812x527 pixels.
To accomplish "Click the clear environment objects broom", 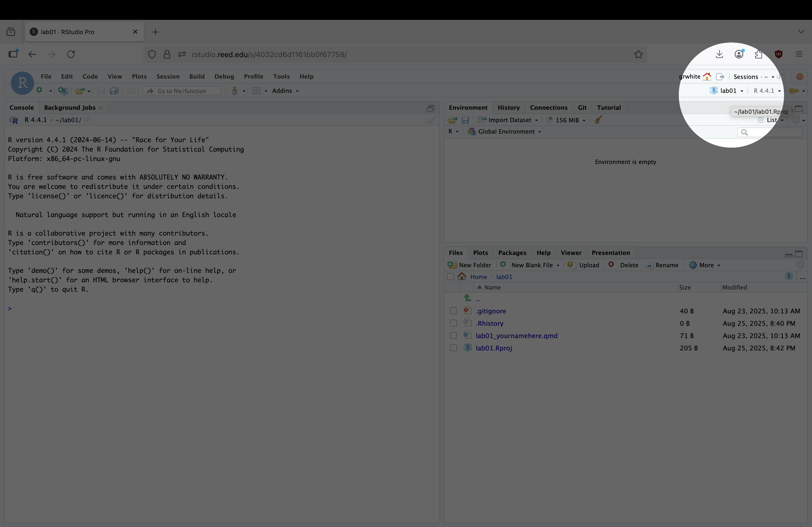I will 598,120.
